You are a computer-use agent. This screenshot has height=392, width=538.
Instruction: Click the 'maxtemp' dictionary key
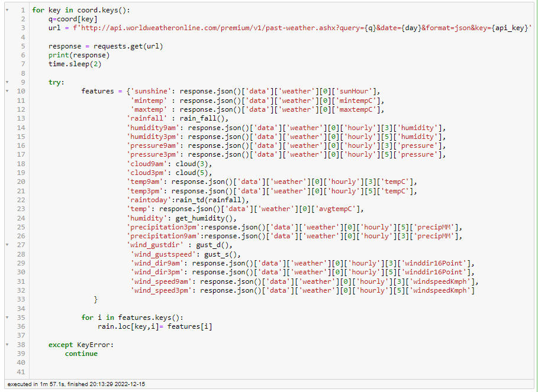click(149, 109)
